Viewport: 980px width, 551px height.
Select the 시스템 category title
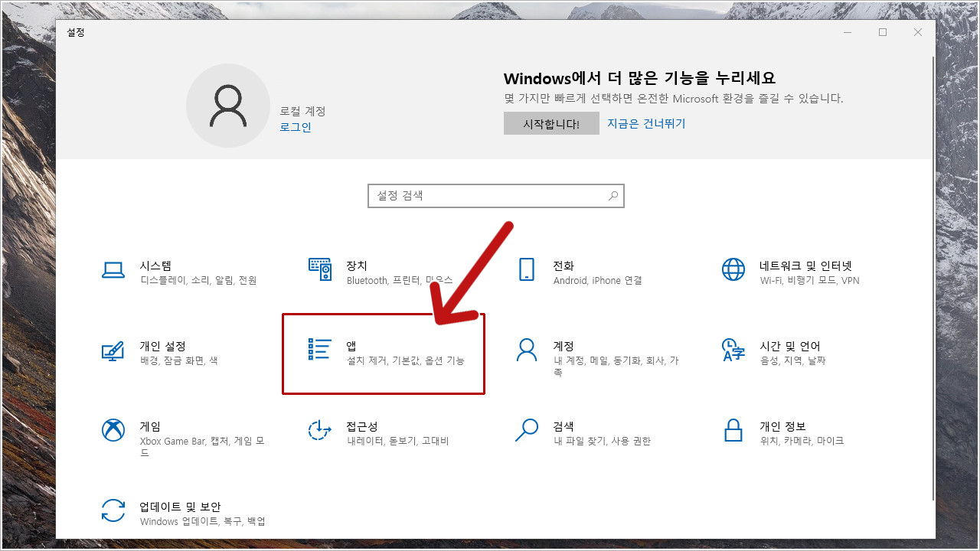point(155,266)
